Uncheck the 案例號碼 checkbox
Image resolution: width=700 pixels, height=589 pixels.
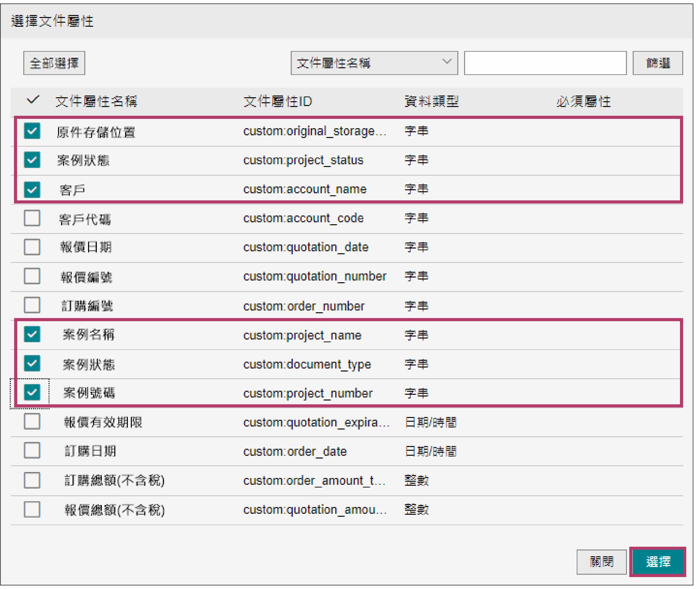[32, 393]
